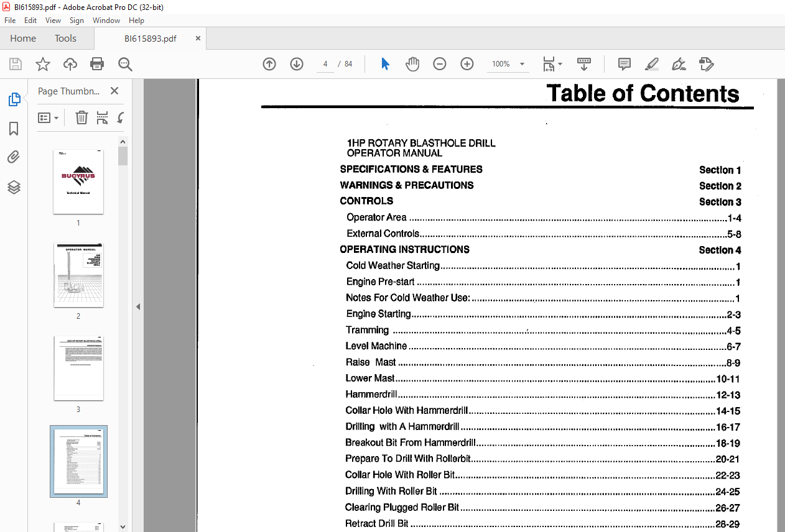Bookmark this file with the star icon
The image size is (785, 532).
pos(42,64)
